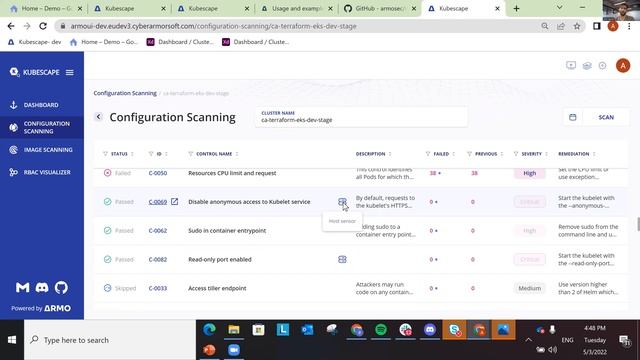Viewport: 640px width, 360px height.
Task: Toggle the Kubescape sidebar hamburger menu
Action: click(70, 72)
